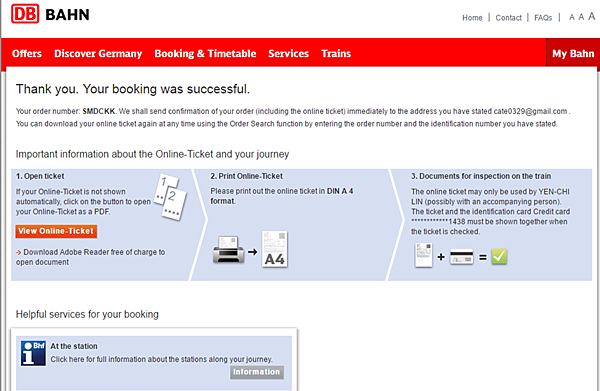Click the DB Bahn logo
The height and width of the screenshot is (391, 600).
coord(50,14)
